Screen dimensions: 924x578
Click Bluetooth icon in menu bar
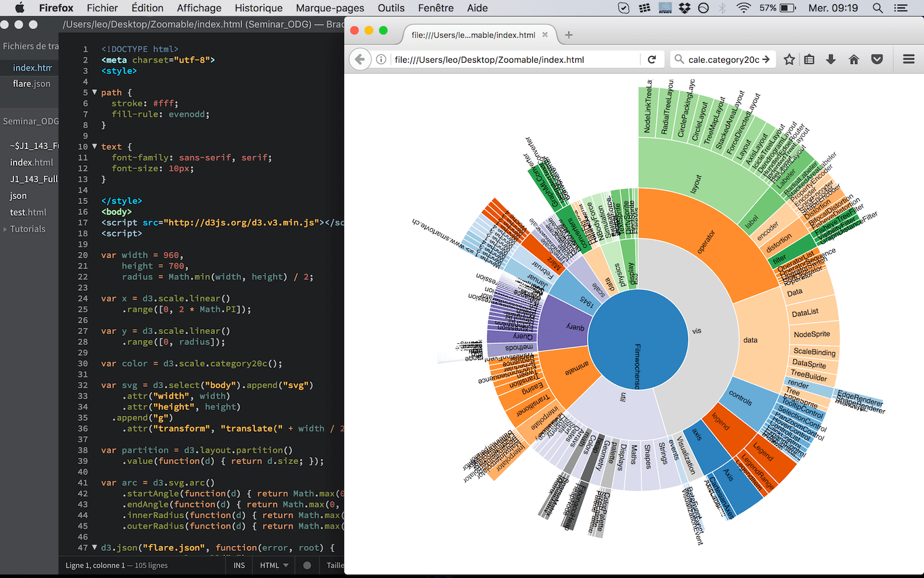[x=723, y=8]
